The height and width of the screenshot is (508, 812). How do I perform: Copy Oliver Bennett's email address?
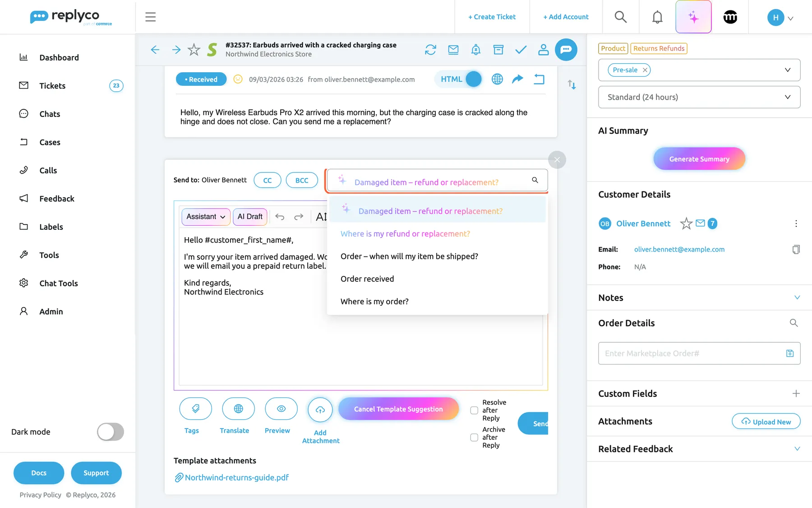click(796, 249)
